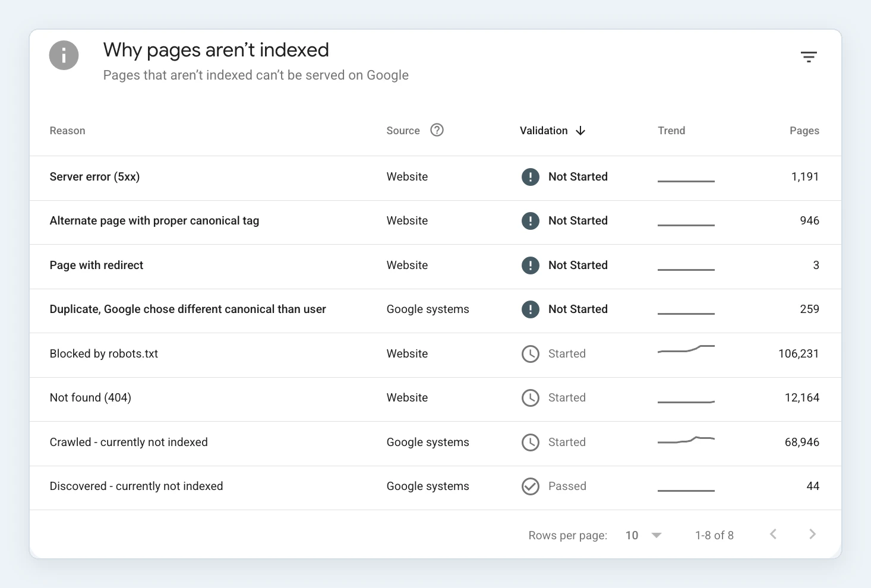The height and width of the screenshot is (588, 871).
Task: Click the 68,946 pages count
Action: click(802, 442)
